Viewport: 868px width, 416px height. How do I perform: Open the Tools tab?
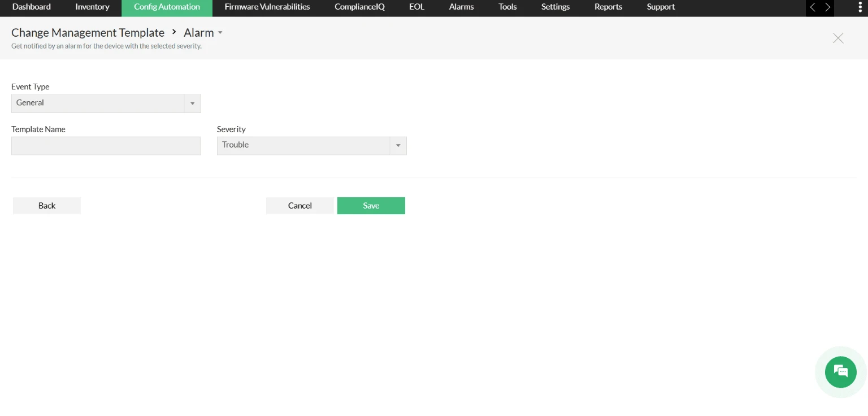pos(507,7)
